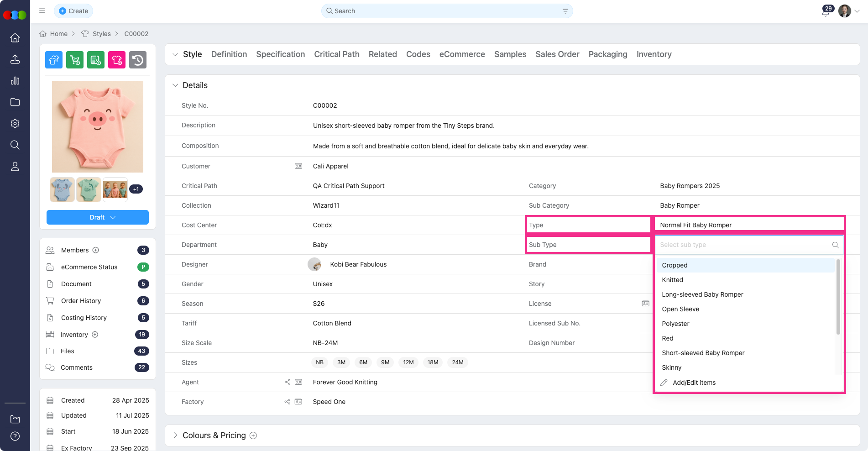Click the search filter icon
The image size is (868, 451).
(565, 11)
